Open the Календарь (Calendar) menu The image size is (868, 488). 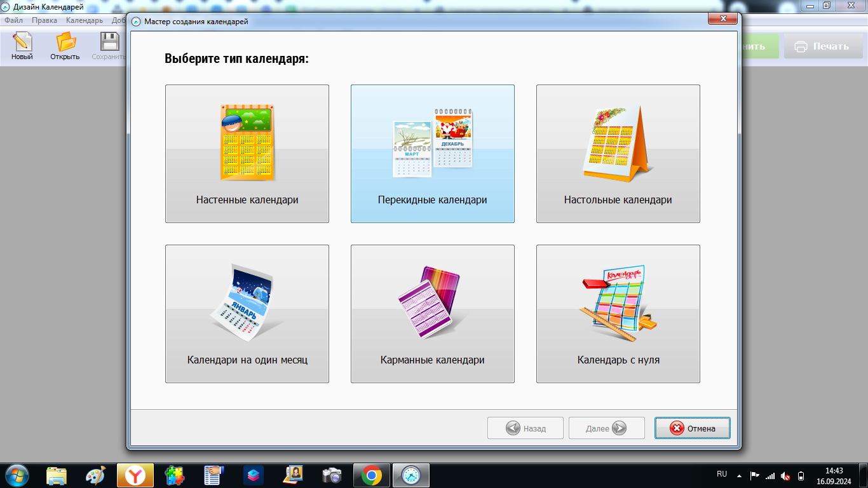pyautogui.click(x=84, y=20)
